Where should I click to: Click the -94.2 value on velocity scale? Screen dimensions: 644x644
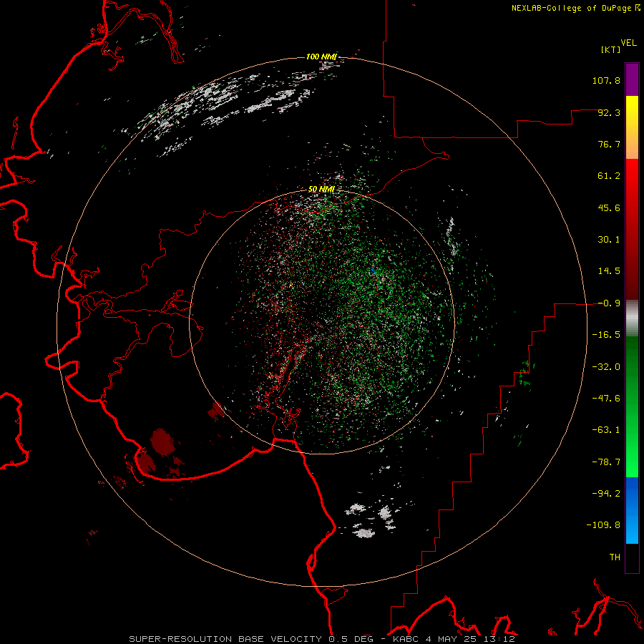[606, 493]
